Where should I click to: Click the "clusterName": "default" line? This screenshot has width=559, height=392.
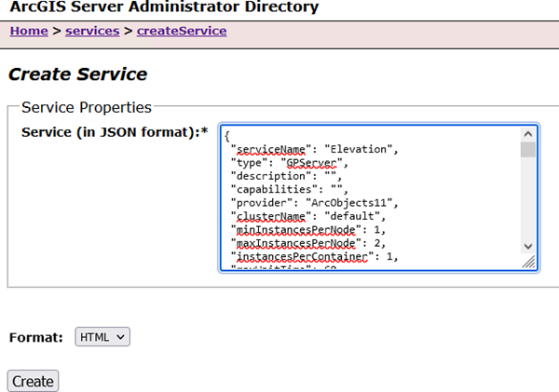[x=308, y=216]
